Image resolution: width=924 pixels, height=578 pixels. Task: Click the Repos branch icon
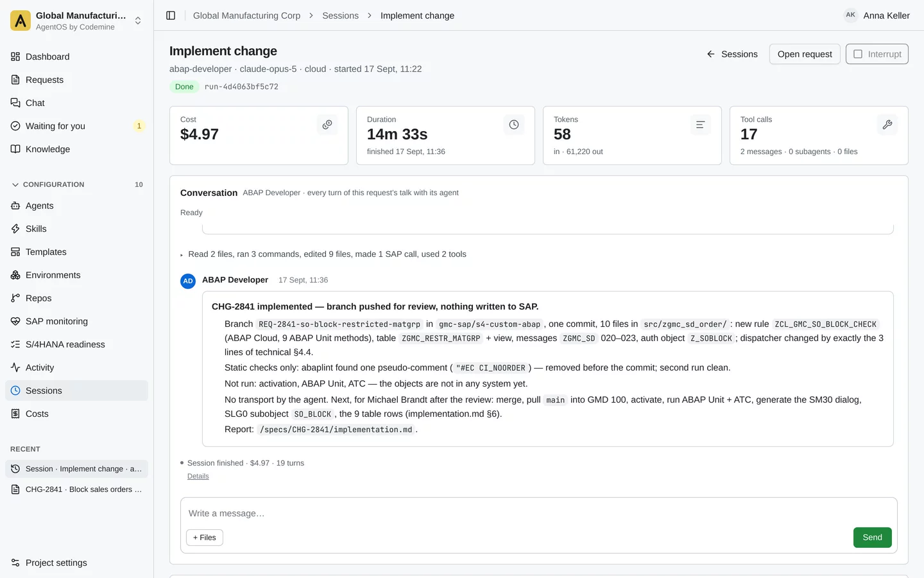click(15, 298)
